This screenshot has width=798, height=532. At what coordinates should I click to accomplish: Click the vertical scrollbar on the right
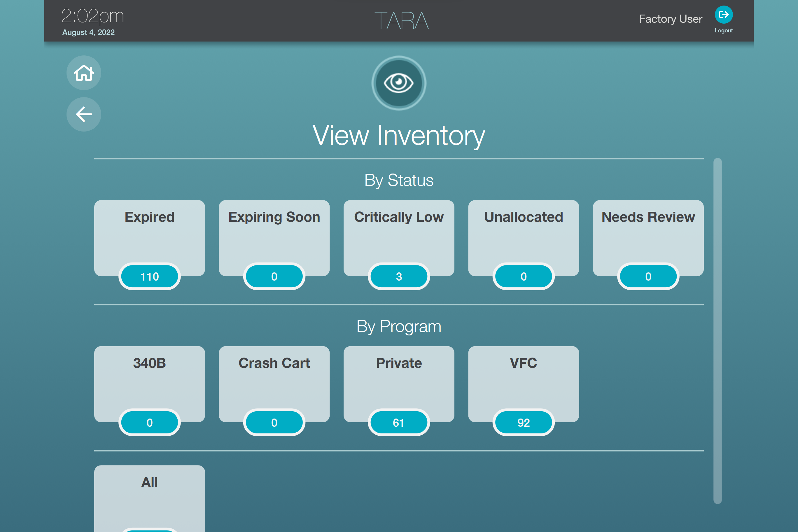[x=717, y=331]
